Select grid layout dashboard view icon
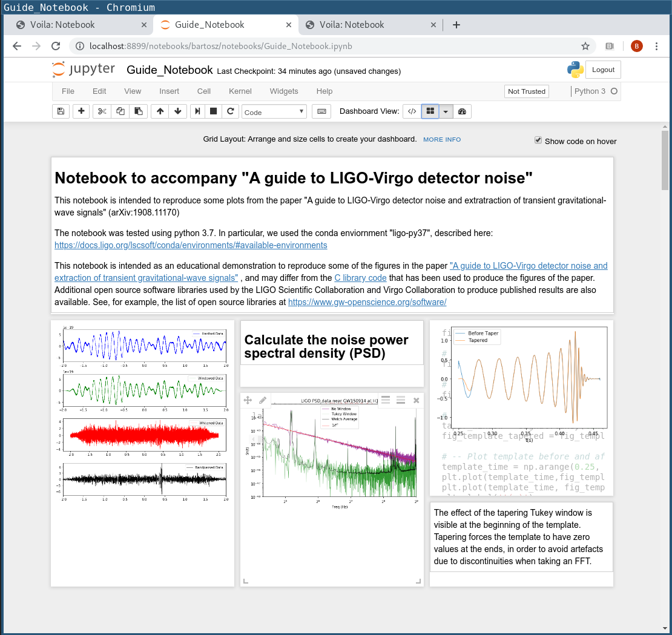 tap(430, 111)
